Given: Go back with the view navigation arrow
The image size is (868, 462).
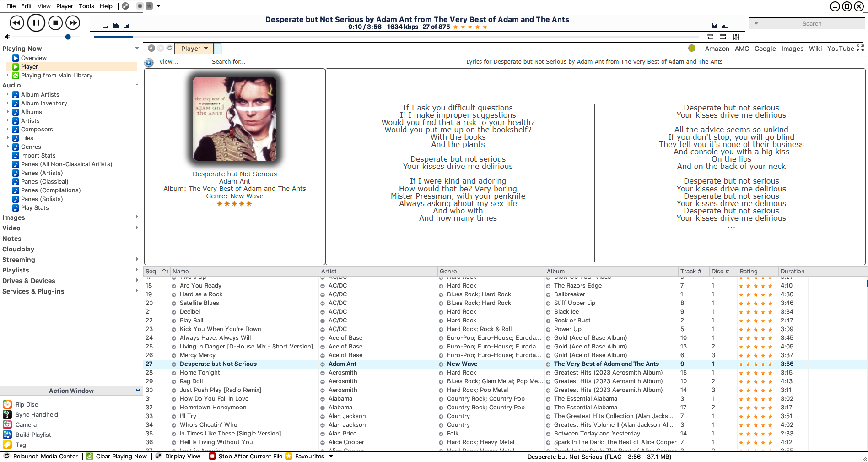Looking at the screenshot, I should tap(151, 48).
